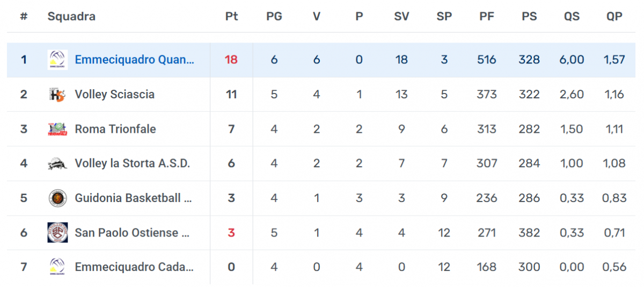The width and height of the screenshot is (644, 287).
Task: Click the PF column header
Action: (x=487, y=17)
